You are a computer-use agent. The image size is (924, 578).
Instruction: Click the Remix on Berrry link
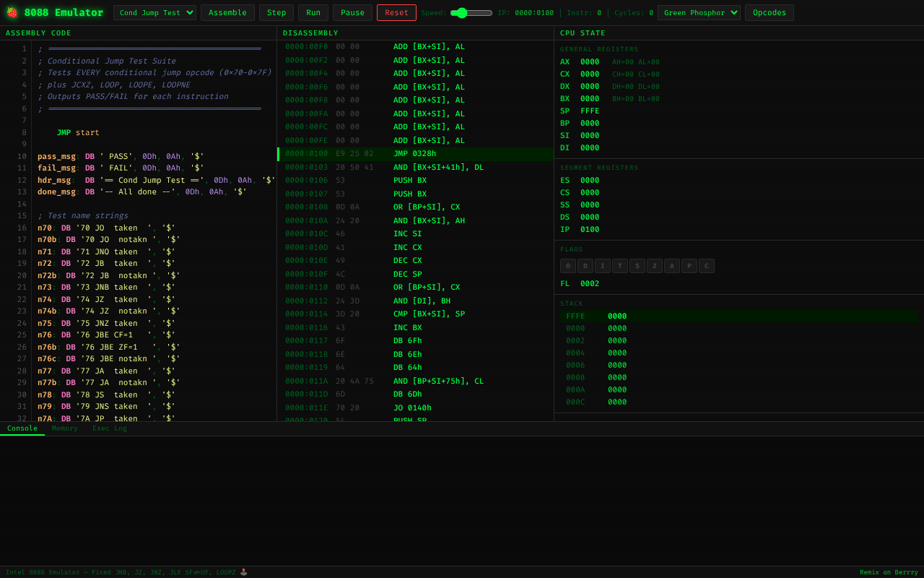[x=889, y=572]
